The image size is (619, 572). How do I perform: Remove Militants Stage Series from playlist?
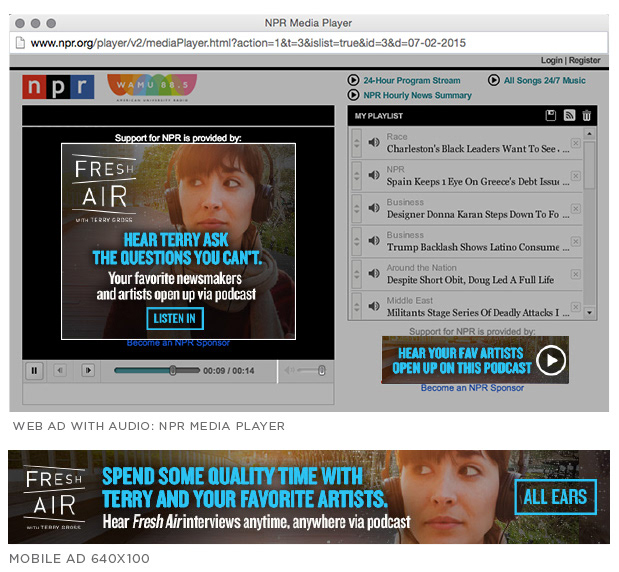(576, 307)
